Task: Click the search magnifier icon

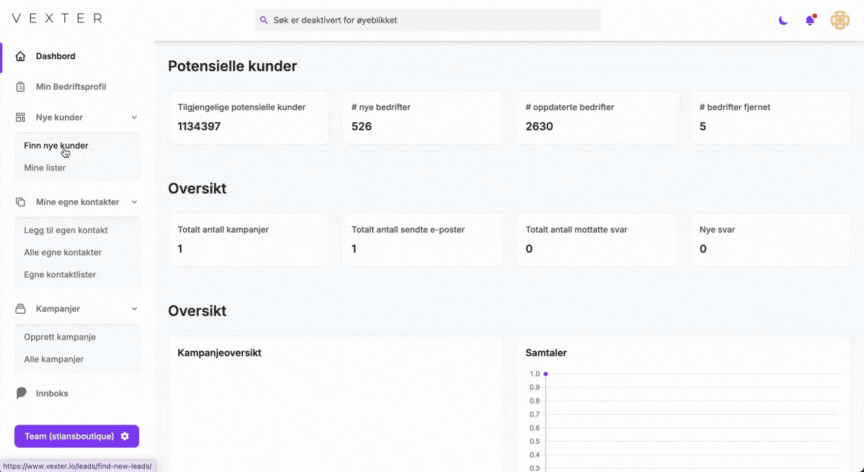Action: 264,20
